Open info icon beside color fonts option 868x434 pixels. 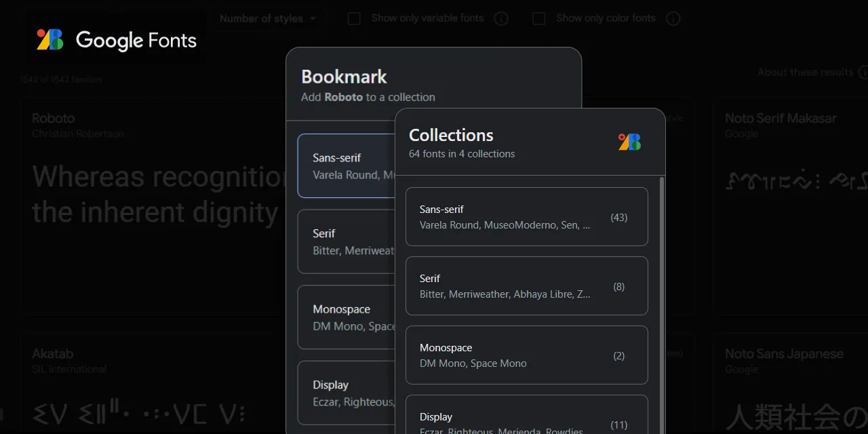[673, 19]
